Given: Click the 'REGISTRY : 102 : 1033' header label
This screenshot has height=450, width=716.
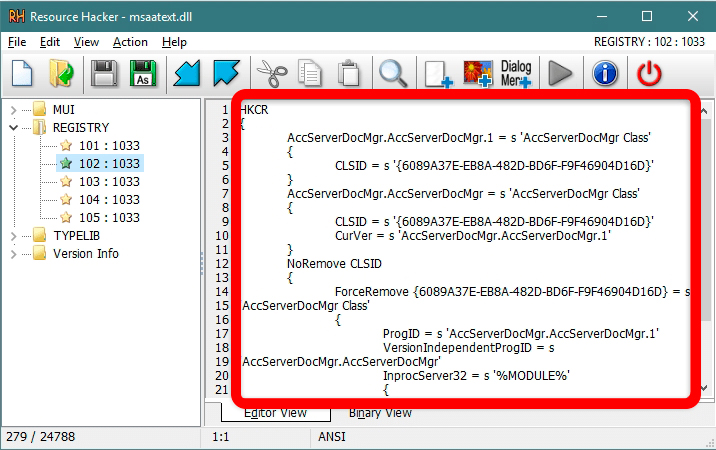Looking at the screenshot, I should click(x=649, y=42).
